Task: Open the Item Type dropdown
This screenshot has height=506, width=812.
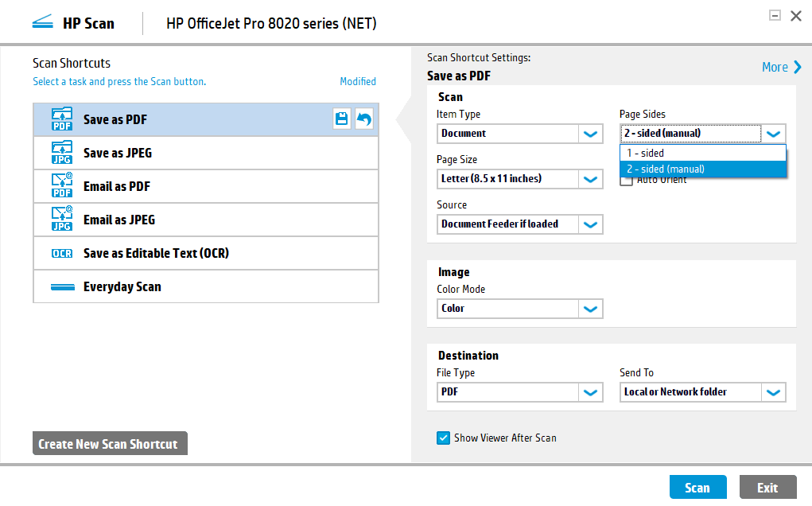Action: pyautogui.click(x=590, y=134)
